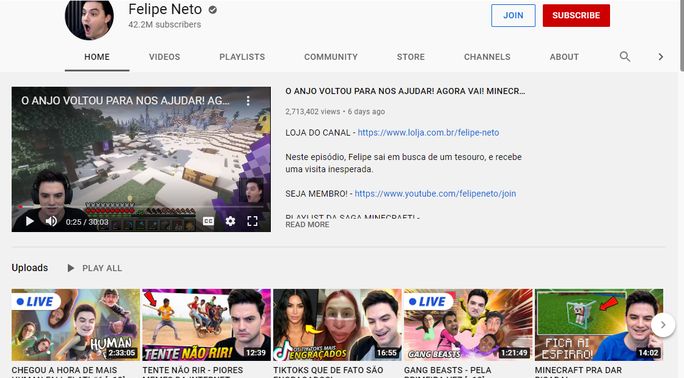Open the COMMUNITY tab

point(331,57)
